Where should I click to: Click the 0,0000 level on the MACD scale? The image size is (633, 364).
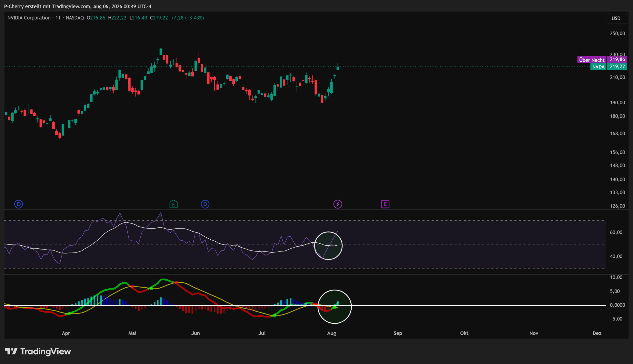pos(617,305)
